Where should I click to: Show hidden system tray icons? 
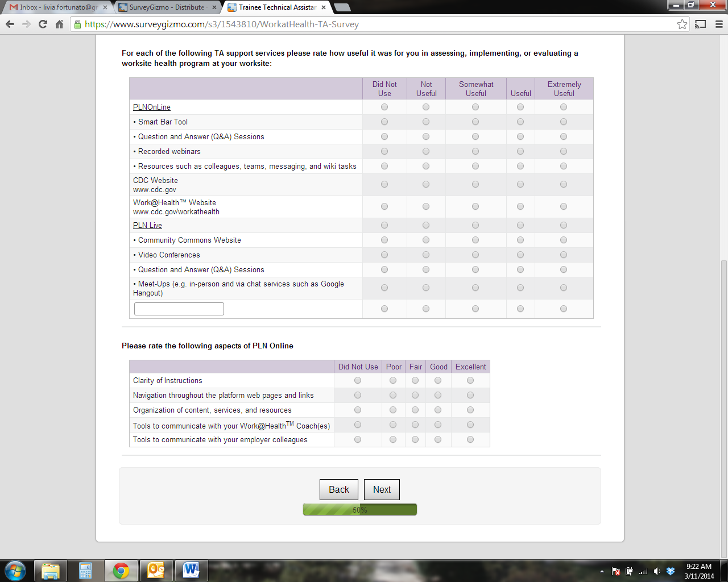point(602,571)
